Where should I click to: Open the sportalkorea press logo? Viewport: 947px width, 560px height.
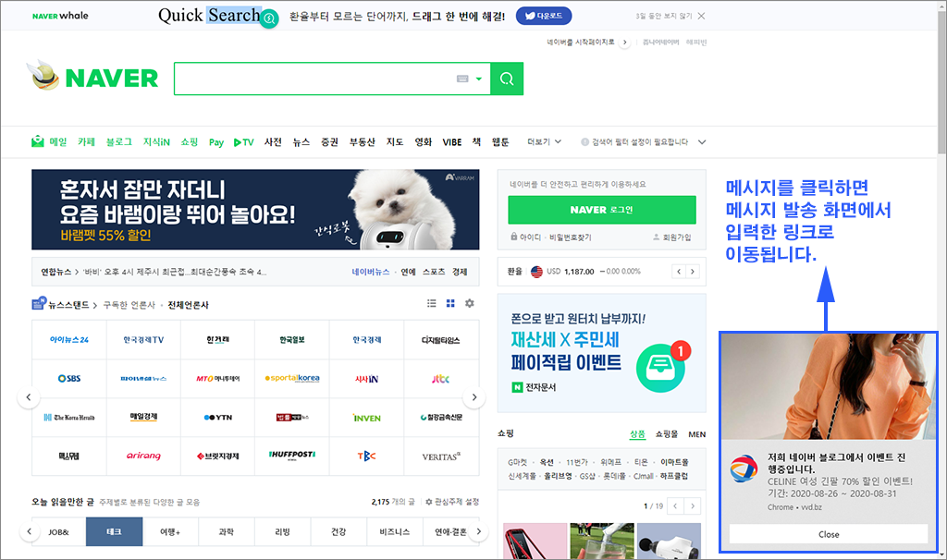point(292,378)
